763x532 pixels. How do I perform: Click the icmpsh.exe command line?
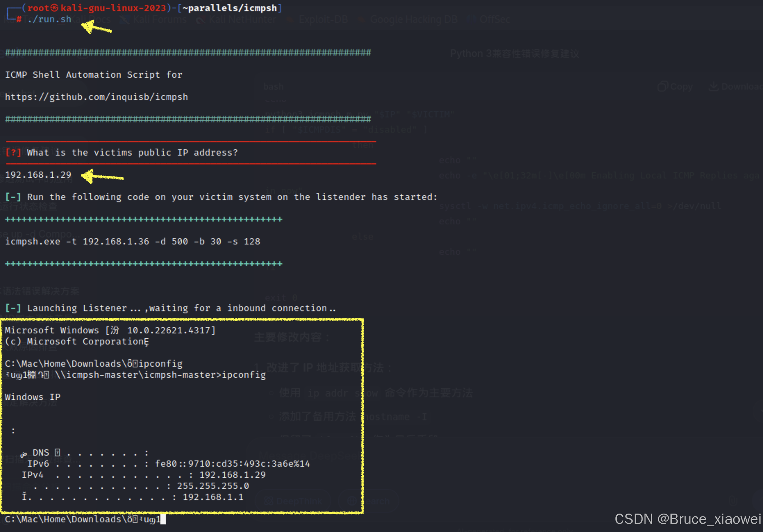tap(132, 241)
